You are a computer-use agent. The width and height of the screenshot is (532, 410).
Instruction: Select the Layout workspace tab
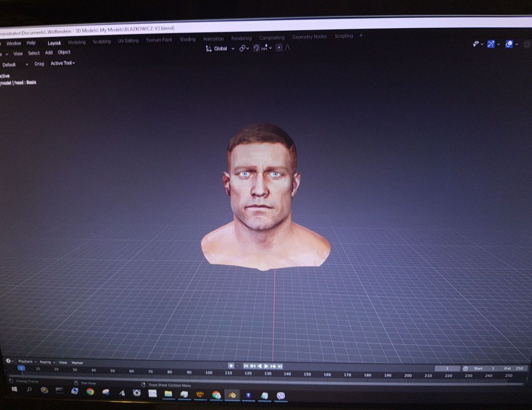(54, 43)
